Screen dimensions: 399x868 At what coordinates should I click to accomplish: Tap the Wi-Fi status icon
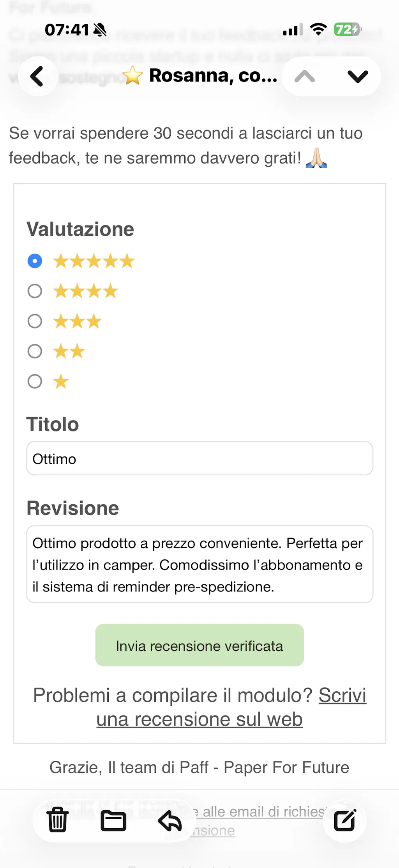click(x=318, y=29)
